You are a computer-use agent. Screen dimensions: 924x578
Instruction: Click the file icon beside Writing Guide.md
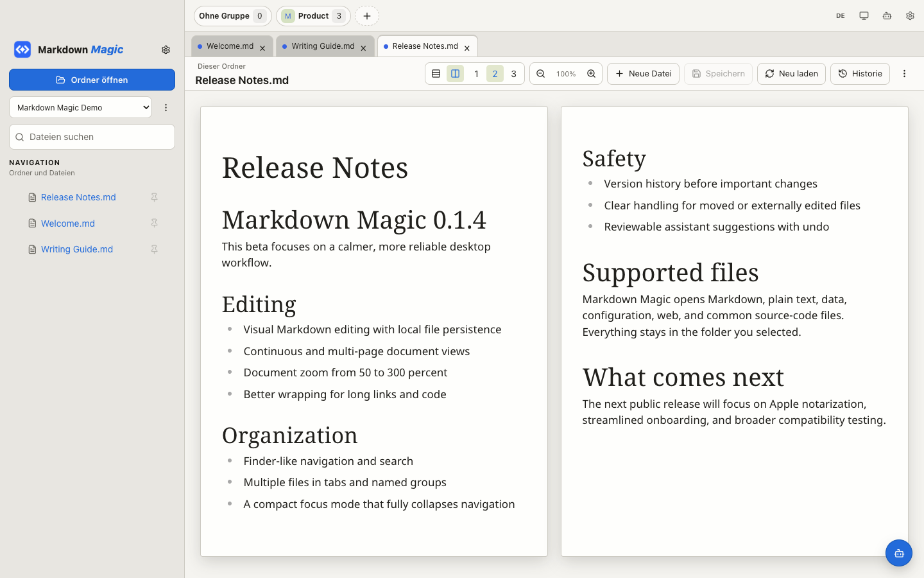click(32, 249)
